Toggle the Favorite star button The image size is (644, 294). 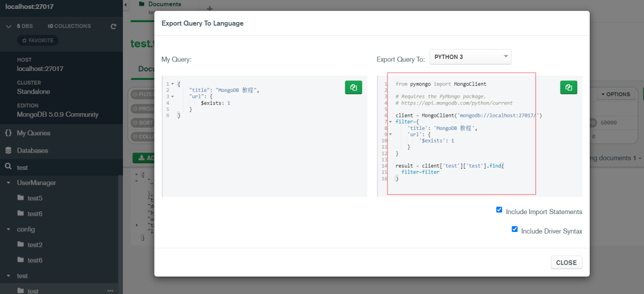click(x=38, y=41)
